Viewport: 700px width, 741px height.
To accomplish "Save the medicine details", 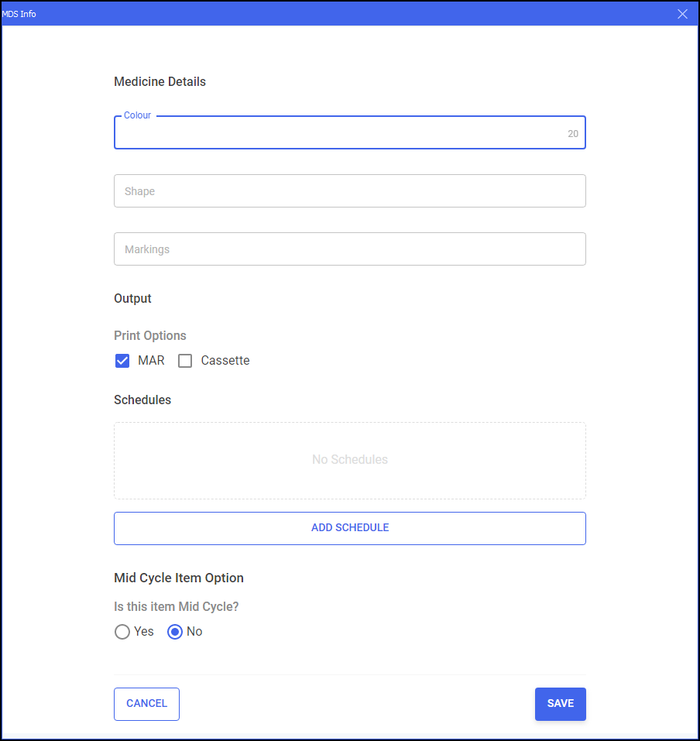I will coord(560,704).
